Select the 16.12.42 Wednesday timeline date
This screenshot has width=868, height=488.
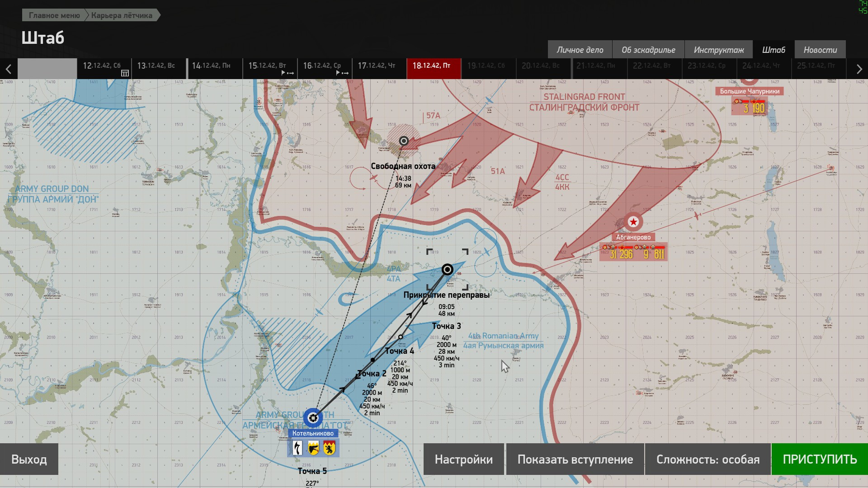coord(325,69)
